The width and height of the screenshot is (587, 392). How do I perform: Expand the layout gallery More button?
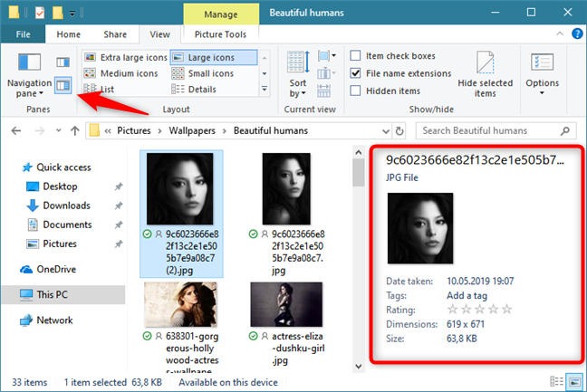(265, 89)
